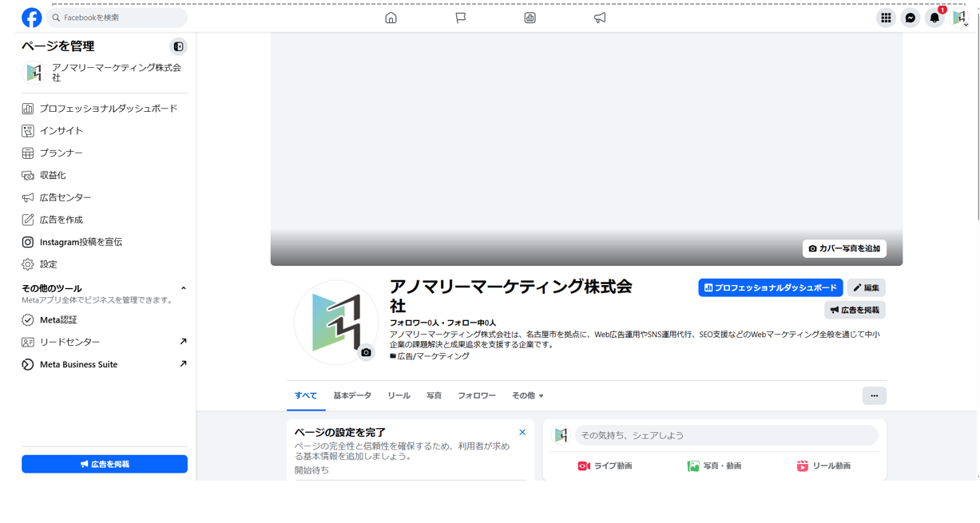This screenshot has height=523, width=980.
Task: Click the プロフェッショナルダッシュボード sidebar icon
Action: [28, 109]
